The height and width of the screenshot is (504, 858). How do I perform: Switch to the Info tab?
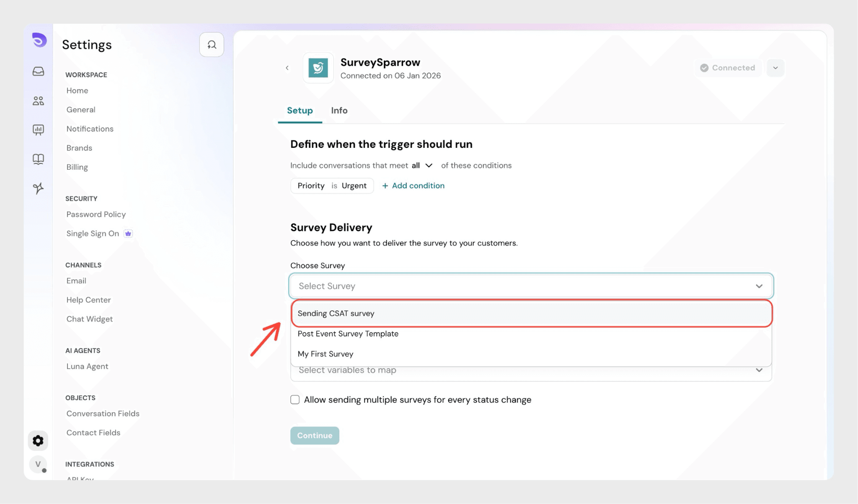(x=339, y=111)
